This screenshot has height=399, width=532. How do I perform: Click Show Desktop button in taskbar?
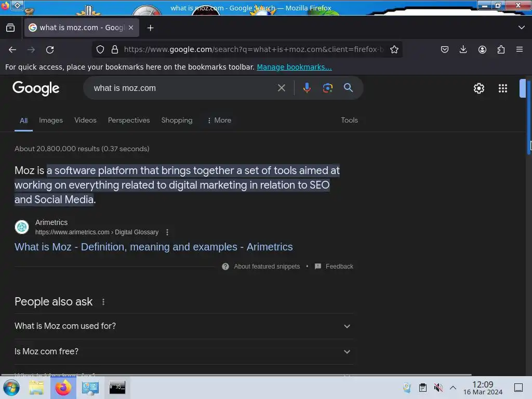click(518, 388)
